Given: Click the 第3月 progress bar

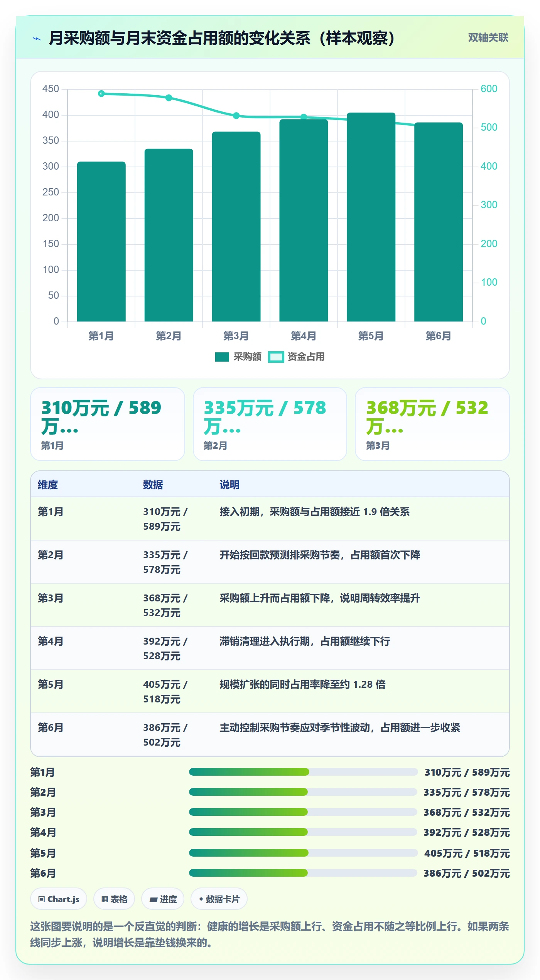Looking at the screenshot, I should [303, 812].
